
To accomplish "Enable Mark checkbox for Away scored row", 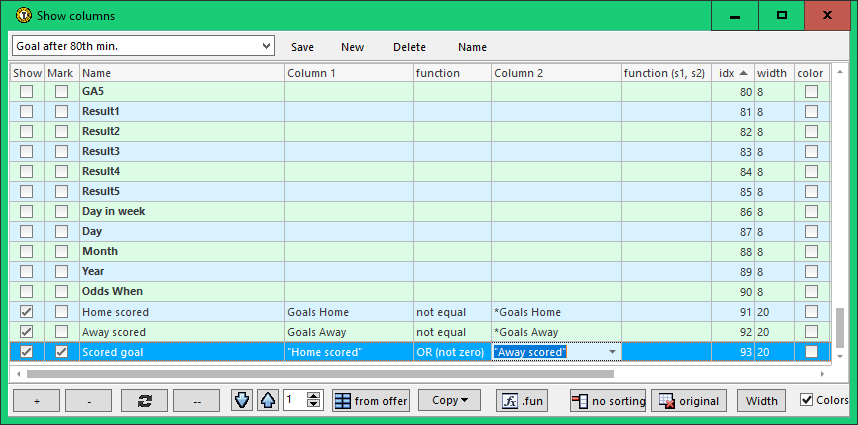I will 62,332.
